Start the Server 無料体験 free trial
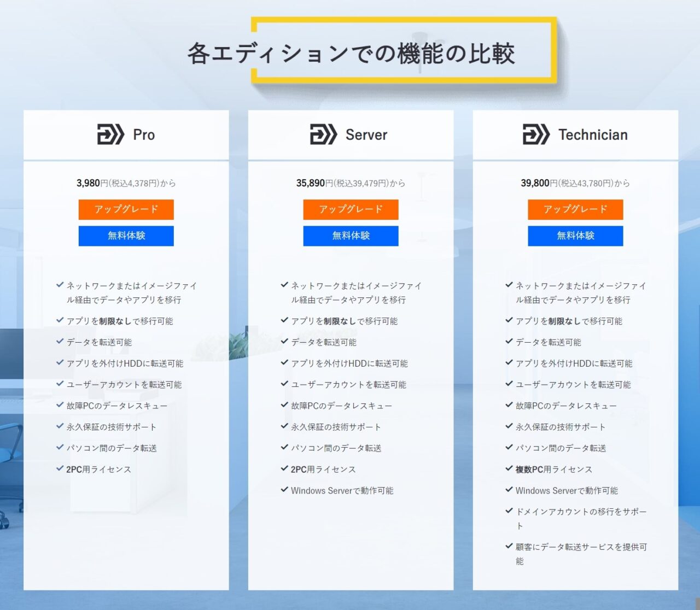Screen dimensions: 700x610 (x=351, y=236)
